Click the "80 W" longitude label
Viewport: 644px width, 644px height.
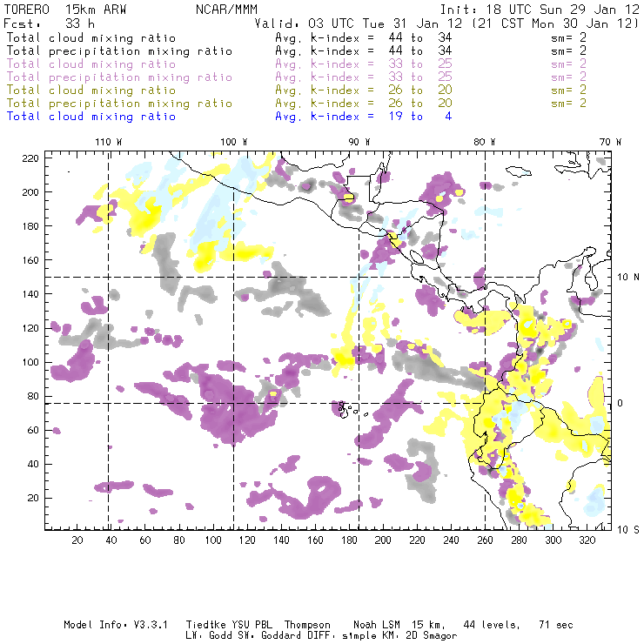click(485, 142)
